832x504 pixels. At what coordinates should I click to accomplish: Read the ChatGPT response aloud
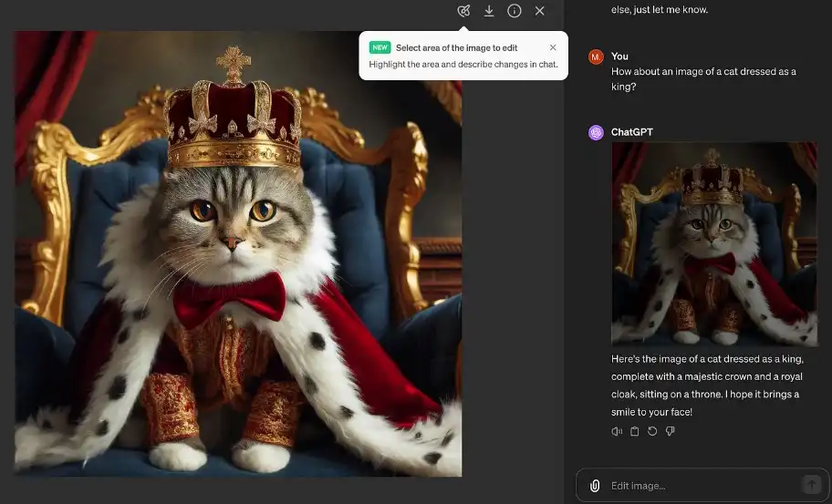pyautogui.click(x=617, y=431)
